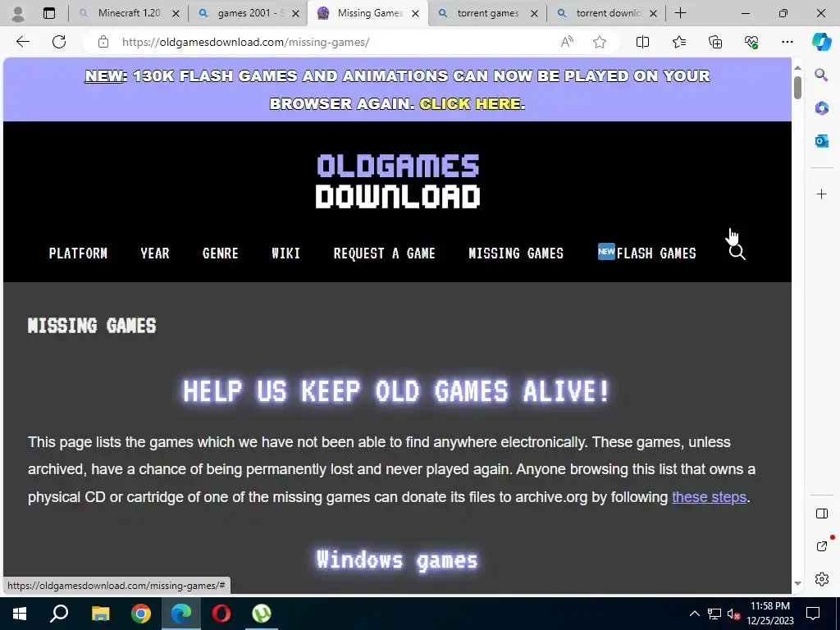The height and width of the screenshot is (630, 840).
Task: Open Windows taskbar search
Action: pos(59,614)
